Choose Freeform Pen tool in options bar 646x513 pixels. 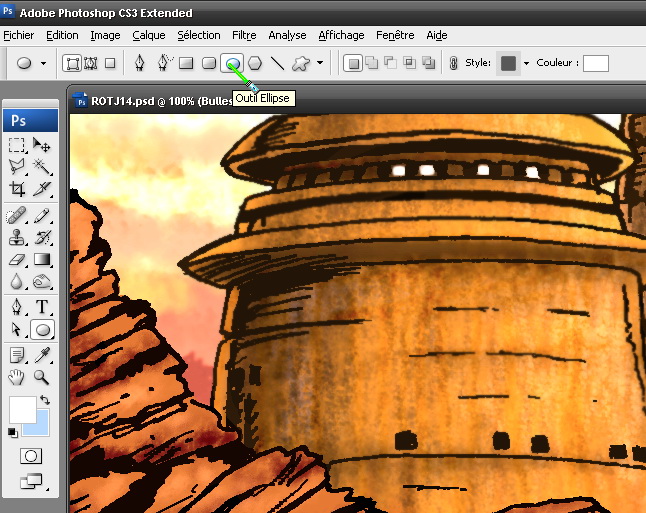[164, 63]
